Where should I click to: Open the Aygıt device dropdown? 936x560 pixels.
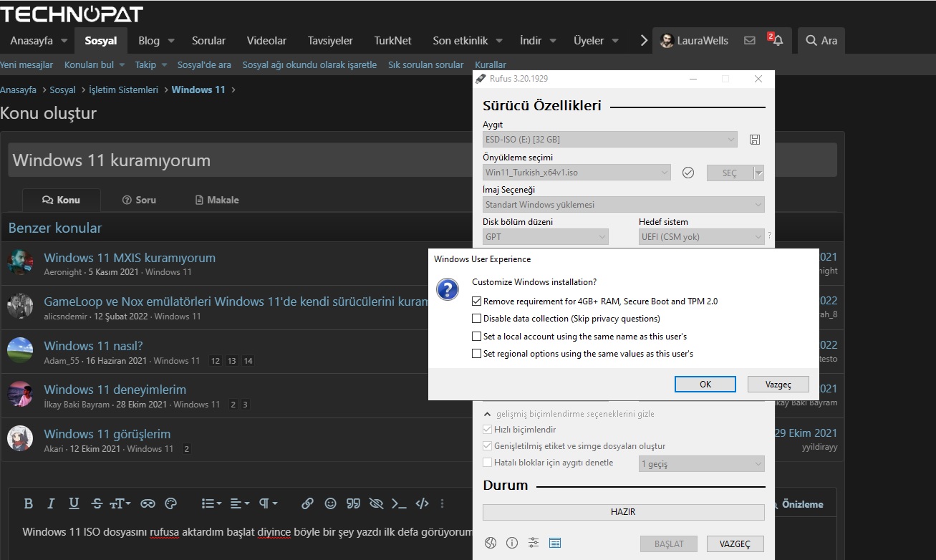[x=610, y=140]
